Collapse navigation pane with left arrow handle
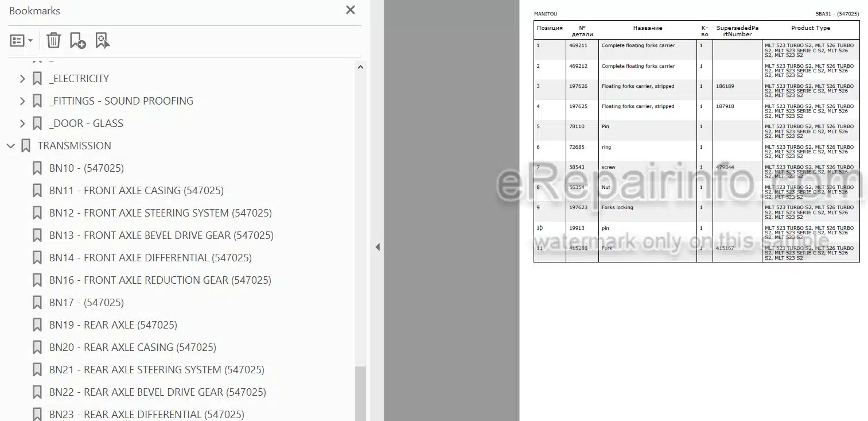Image resolution: width=868 pixels, height=421 pixels. pos(377,247)
